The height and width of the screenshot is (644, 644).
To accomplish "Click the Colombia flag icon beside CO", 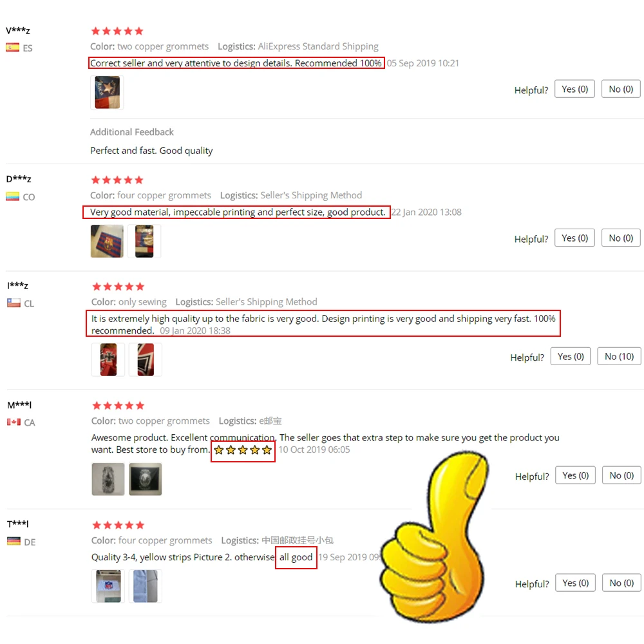I will coord(12,196).
